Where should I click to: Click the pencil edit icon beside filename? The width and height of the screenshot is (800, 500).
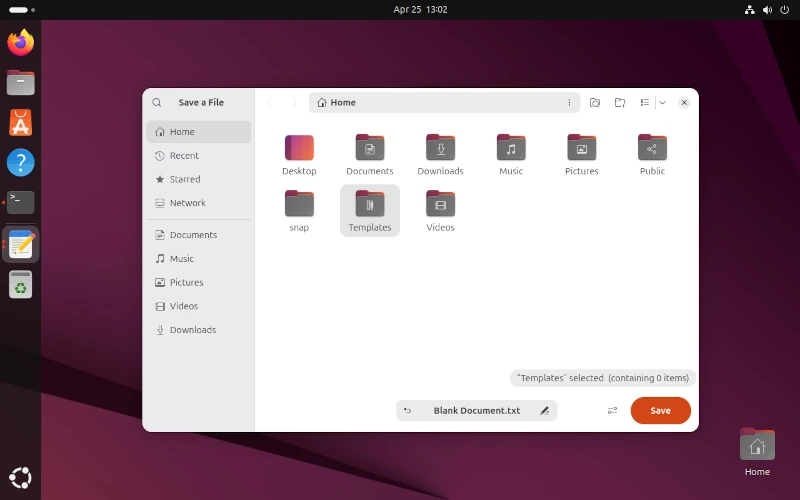point(544,411)
